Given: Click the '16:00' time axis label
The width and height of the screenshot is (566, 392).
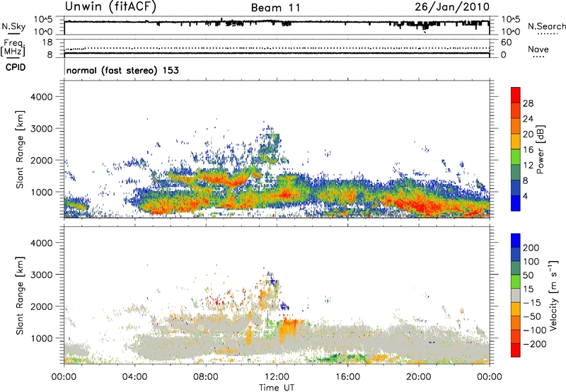Looking at the screenshot, I should click(x=347, y=377).
